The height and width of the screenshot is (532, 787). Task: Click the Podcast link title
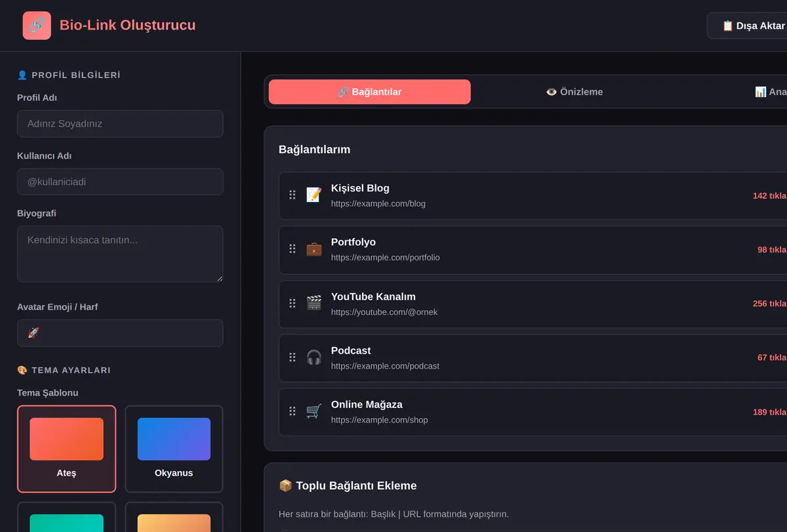click(x=351, y=350)
